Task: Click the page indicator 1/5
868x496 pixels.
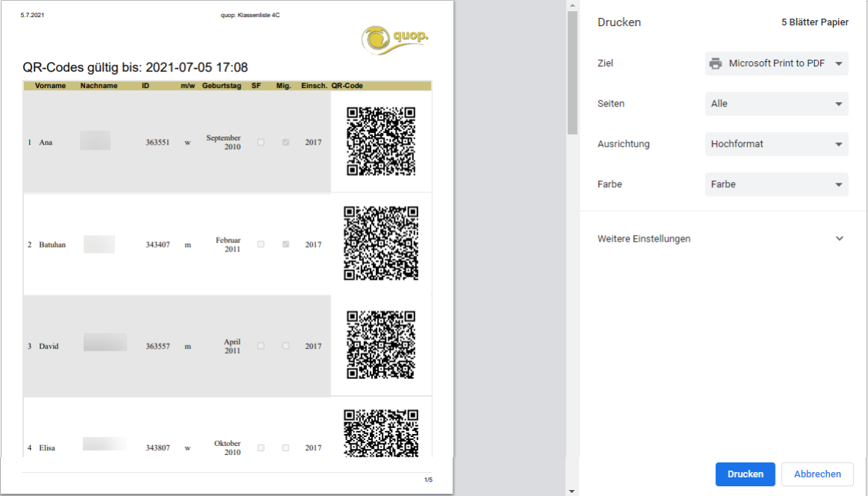Action: coord(427,480)
